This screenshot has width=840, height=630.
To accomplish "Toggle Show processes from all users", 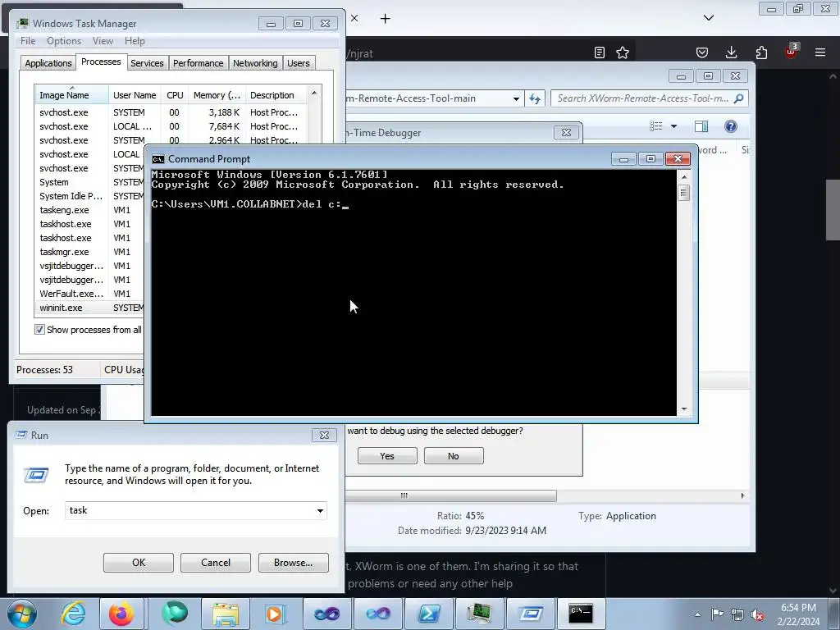I will [39, 330].
